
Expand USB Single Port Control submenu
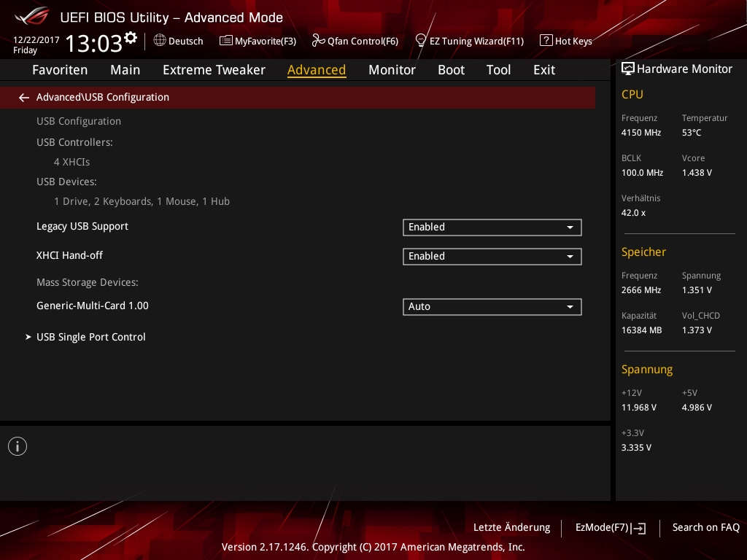91,337
